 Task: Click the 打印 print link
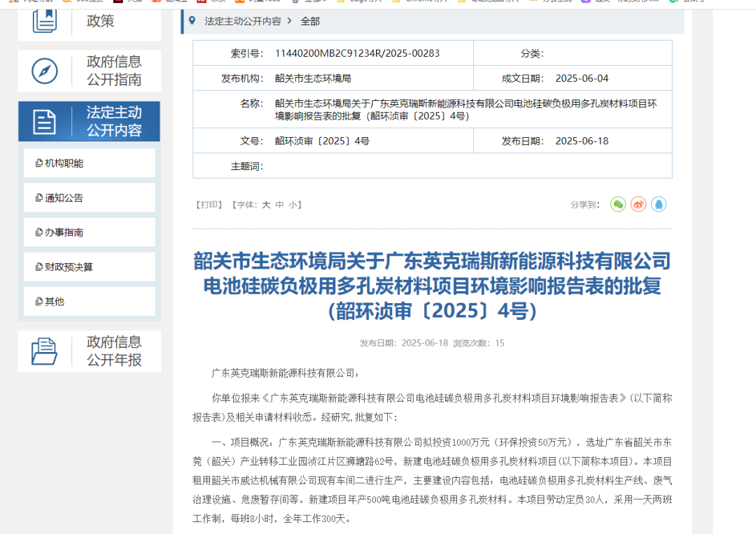(x=209, y=205)
